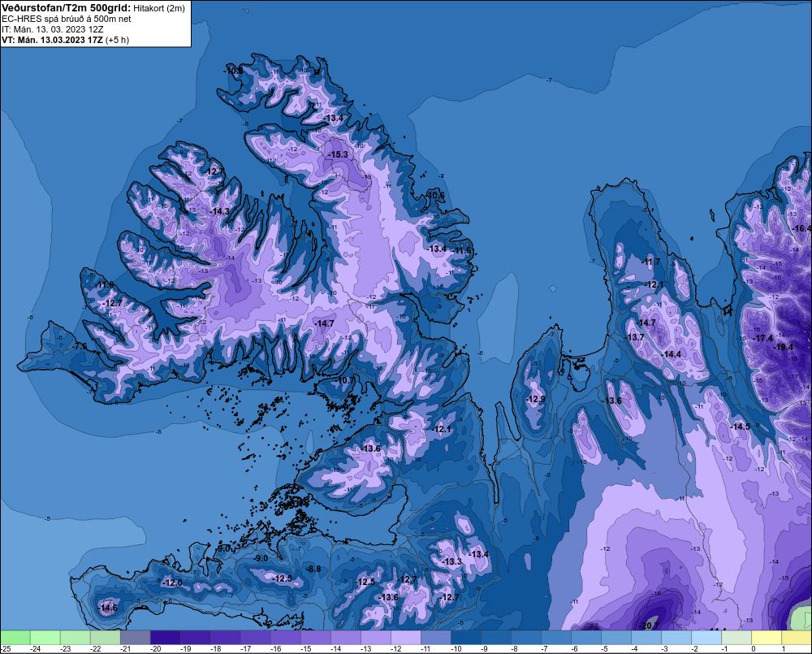Viewport: 812px width, 654px height.
Task: Click the -15.3 temperature value
Action: [x=338, y=154]
